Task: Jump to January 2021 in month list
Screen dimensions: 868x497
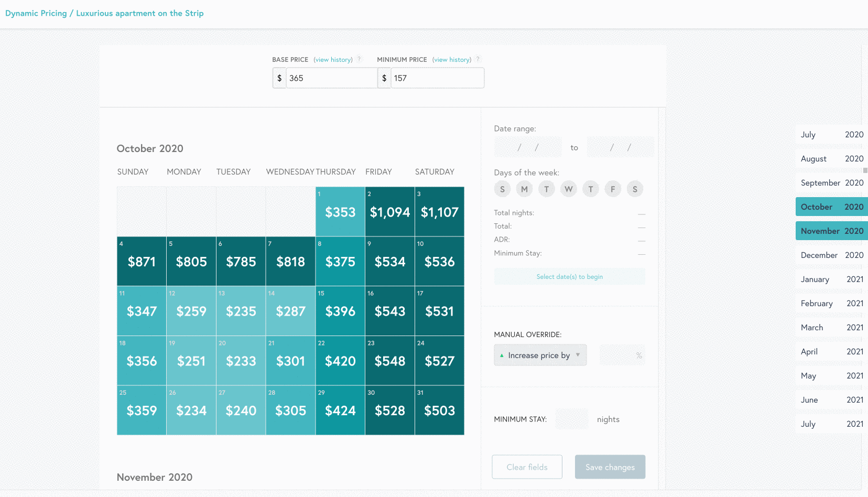Action: [x=832, y=279]
